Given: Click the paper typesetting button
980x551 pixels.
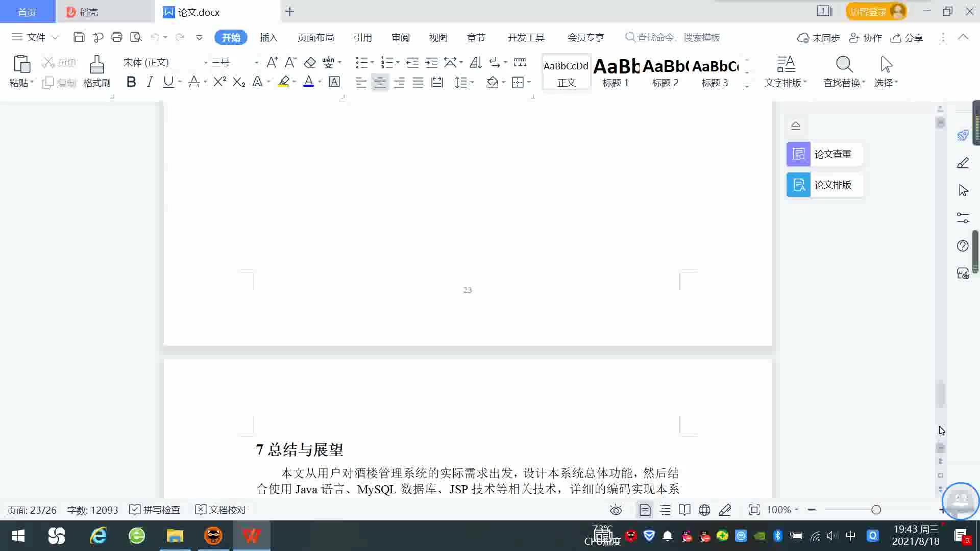Looking at the screenshot, I should click(x=824, y=185).
